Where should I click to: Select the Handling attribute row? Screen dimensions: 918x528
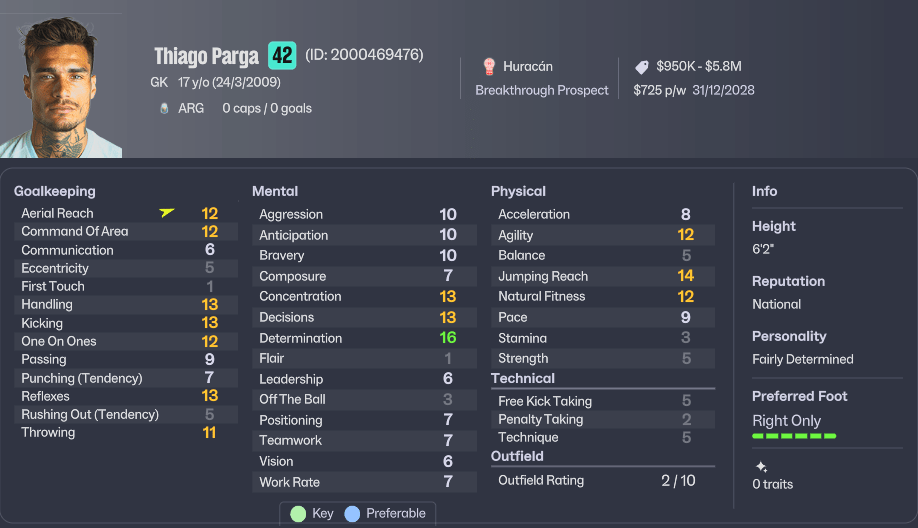(x=119, y=304)
